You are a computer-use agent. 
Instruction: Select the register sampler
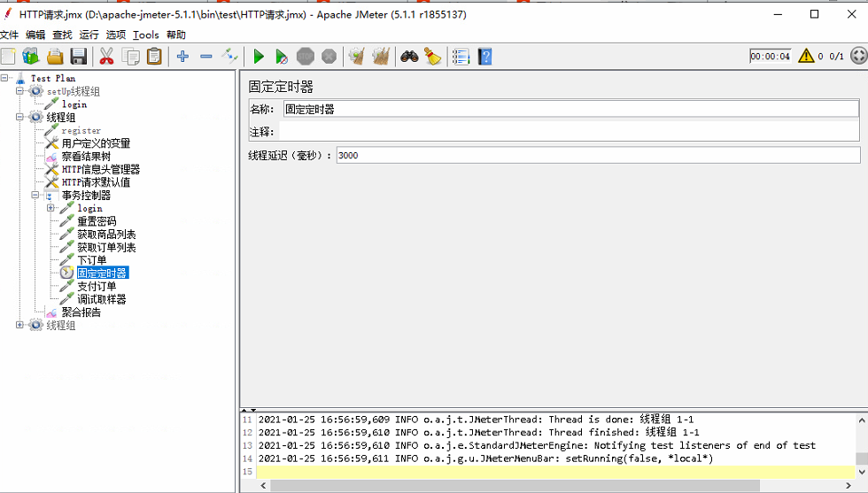point(81,131)
